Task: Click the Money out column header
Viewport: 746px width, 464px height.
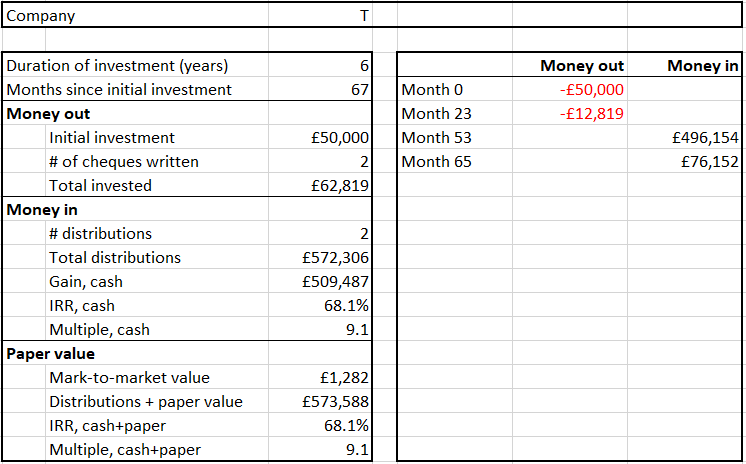Action: click(x=582, y=66)
